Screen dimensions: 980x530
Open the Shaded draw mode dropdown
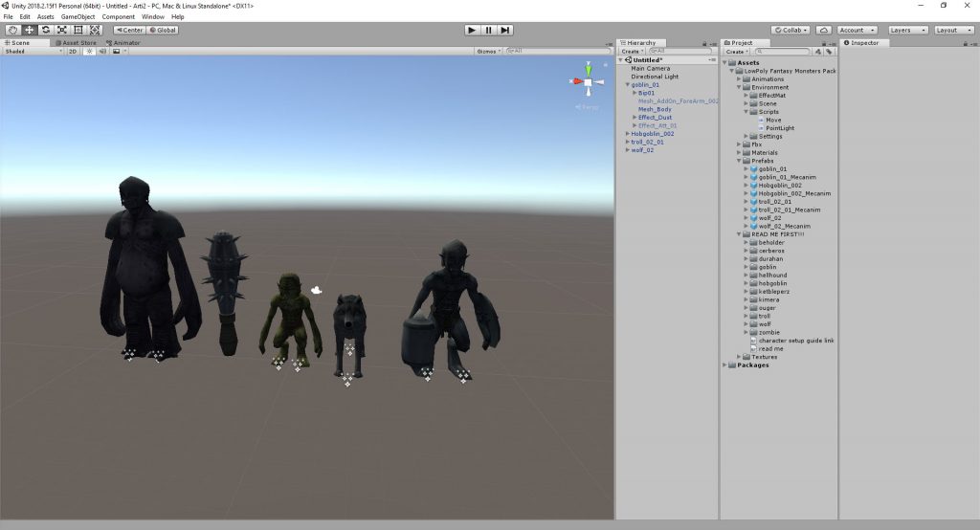(33, 52)
